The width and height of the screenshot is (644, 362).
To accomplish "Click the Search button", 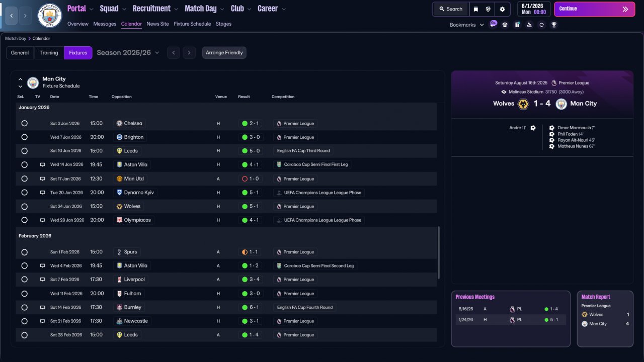I will [x=450, y=9].
